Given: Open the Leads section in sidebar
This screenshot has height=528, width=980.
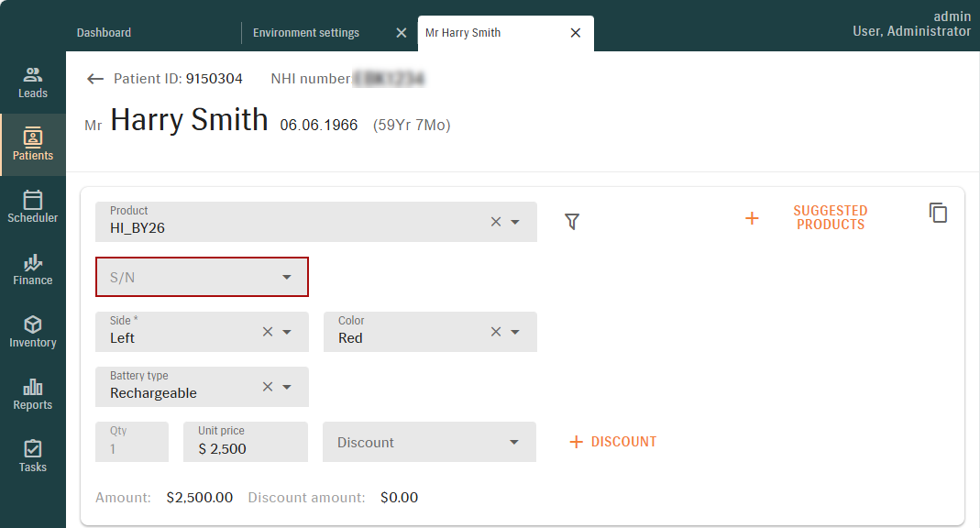Looking at the screenshot, I should point(33,82).
